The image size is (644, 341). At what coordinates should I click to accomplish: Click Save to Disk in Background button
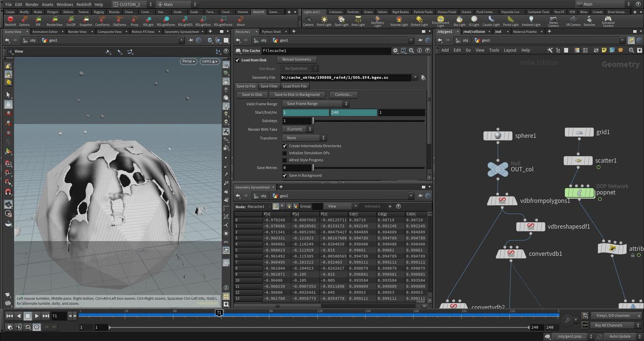point(297,95)
